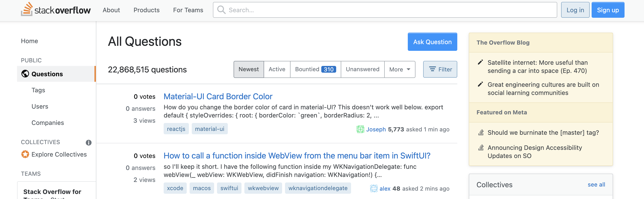644x199 pixels.
Task: Open Explore Collectives link
Action: [59, 154]
